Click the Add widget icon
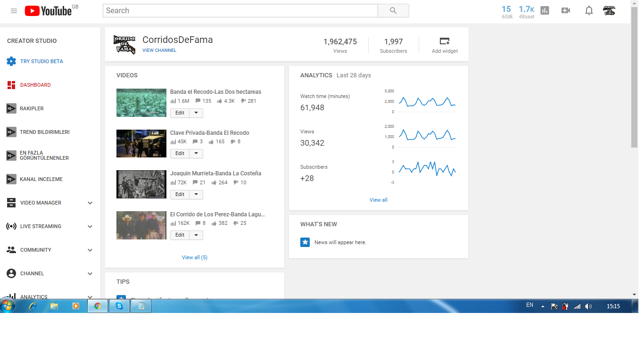Image resolution: width=644 pixels, height=362 pixels. pyautogui.click(x=445, y=41)
